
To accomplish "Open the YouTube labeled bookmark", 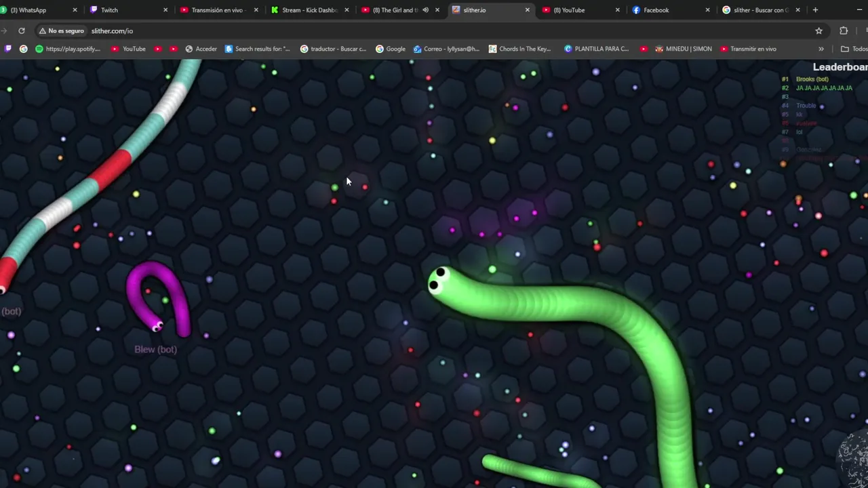I will click(x=129, y=49).
